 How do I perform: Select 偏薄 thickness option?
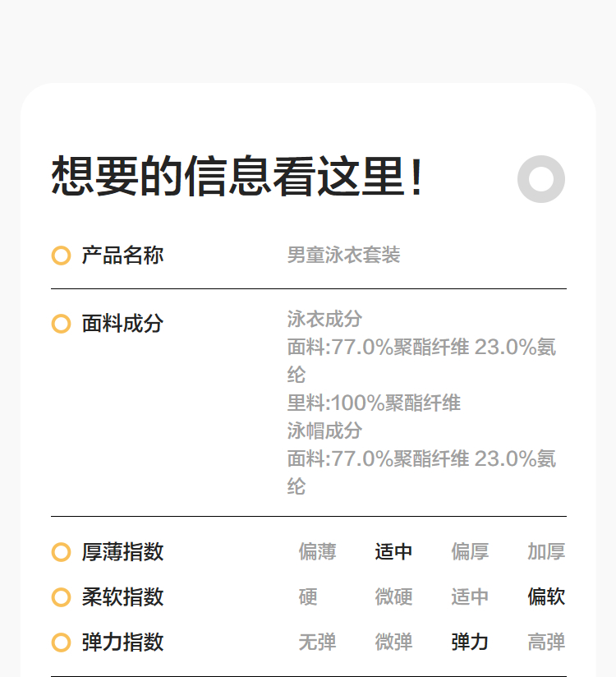317,552
